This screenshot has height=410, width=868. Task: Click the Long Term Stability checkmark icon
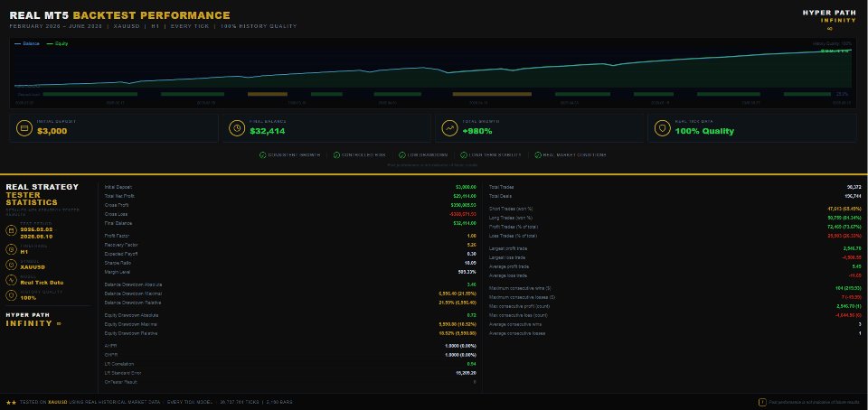click(x=464, y=155)
